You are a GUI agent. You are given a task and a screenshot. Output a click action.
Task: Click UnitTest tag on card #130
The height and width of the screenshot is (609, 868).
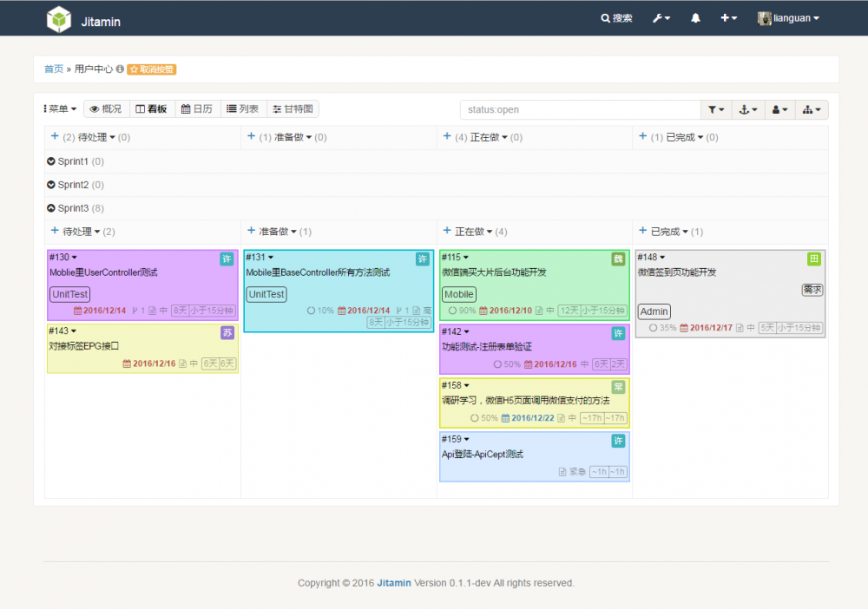pos(70,294)
